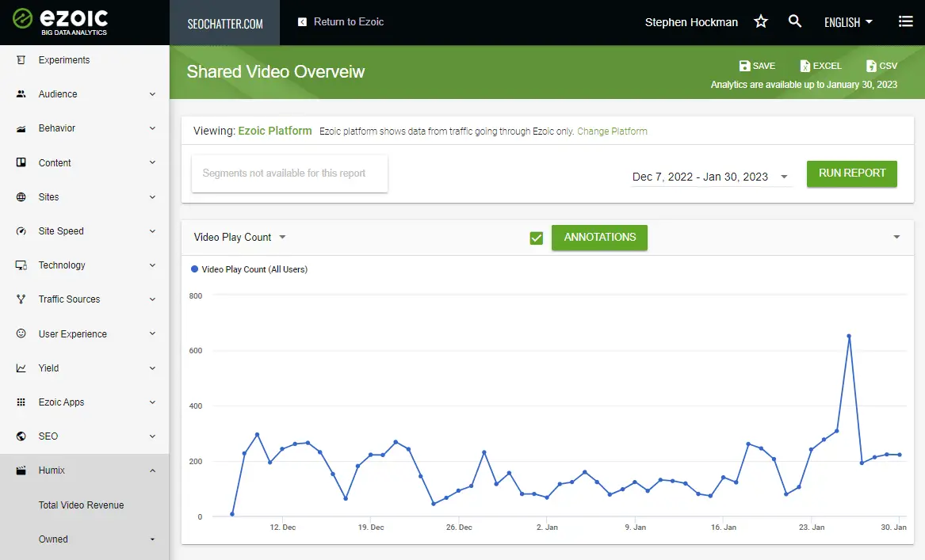Click the Content layout icon
925x560 pixels.
pyautogui.click(x=21, y=162)
